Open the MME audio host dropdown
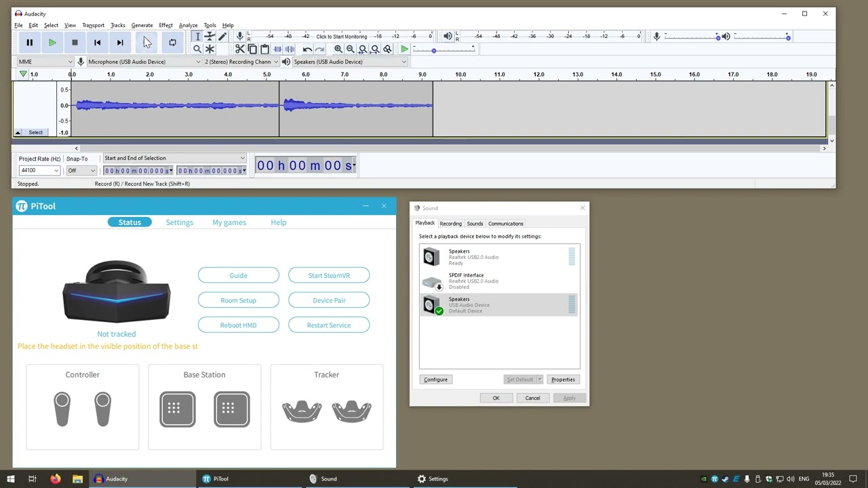The height and width of the screenshot is (488, 868). click(45, 62)
